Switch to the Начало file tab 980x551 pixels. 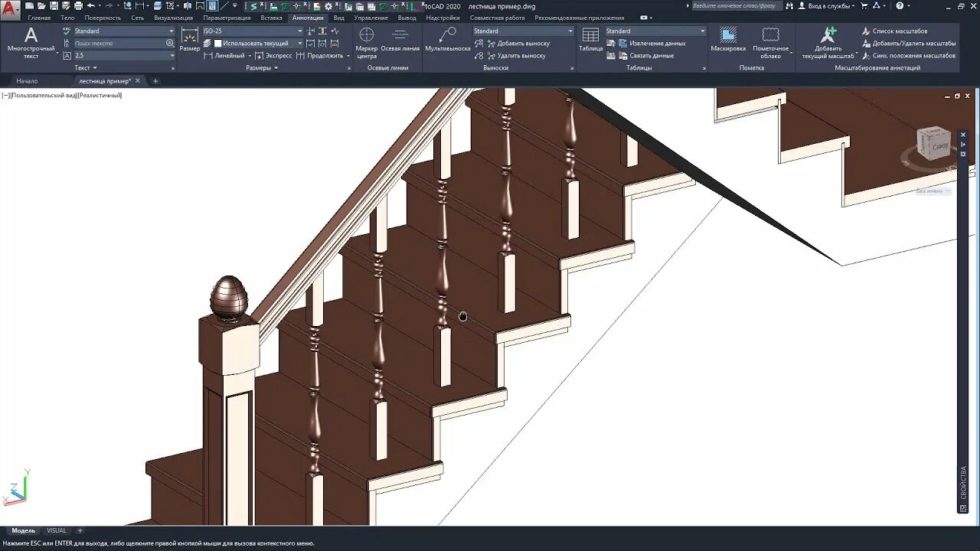(27, 80)
